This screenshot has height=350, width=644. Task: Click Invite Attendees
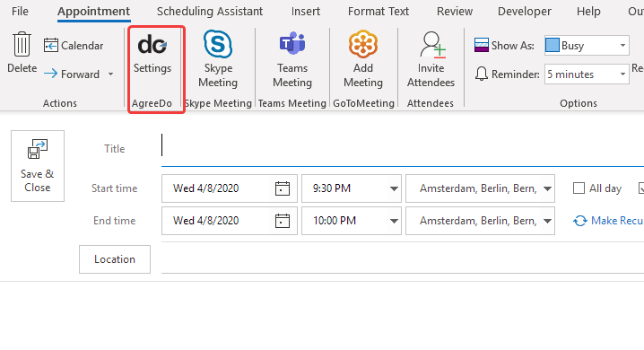431,59
